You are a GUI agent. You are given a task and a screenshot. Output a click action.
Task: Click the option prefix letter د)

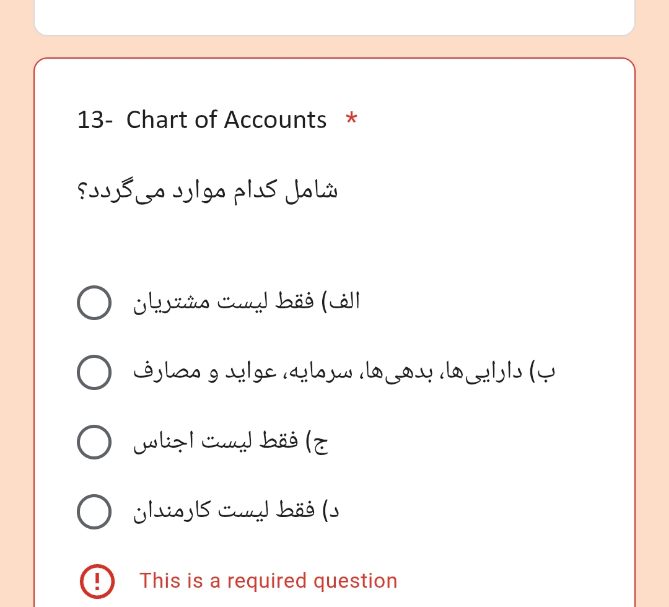point(331,511)
